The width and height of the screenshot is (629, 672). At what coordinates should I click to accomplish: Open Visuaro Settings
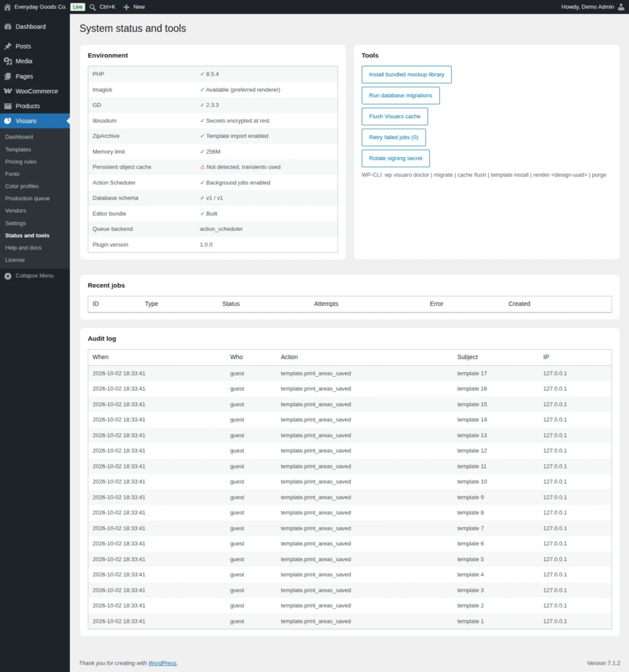tap(16, 223)
